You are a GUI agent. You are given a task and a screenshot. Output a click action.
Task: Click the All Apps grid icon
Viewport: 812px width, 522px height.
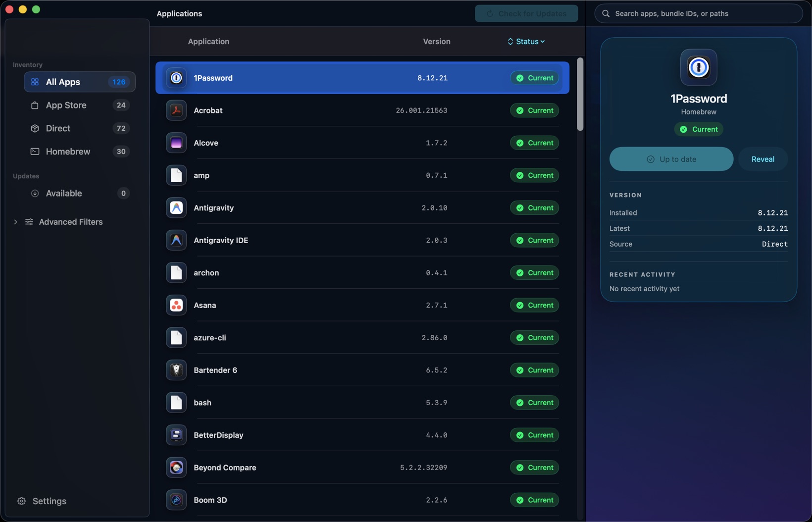coord(35,82)
